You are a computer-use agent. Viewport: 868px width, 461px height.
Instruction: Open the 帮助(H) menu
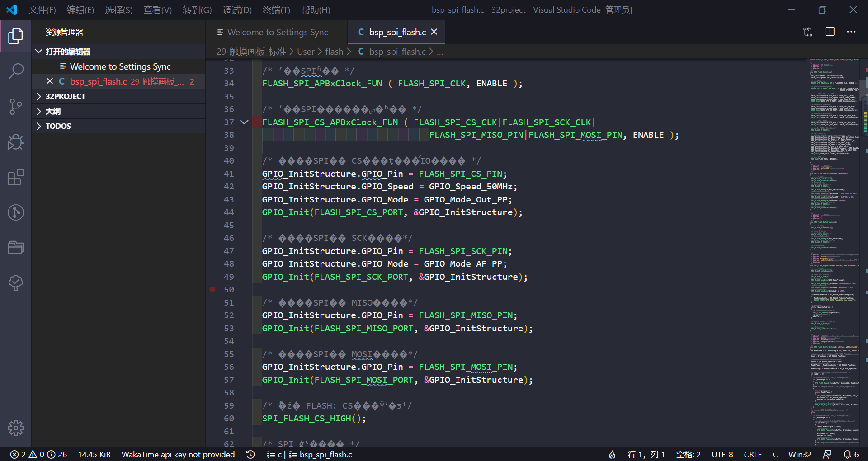click(316, 10)
